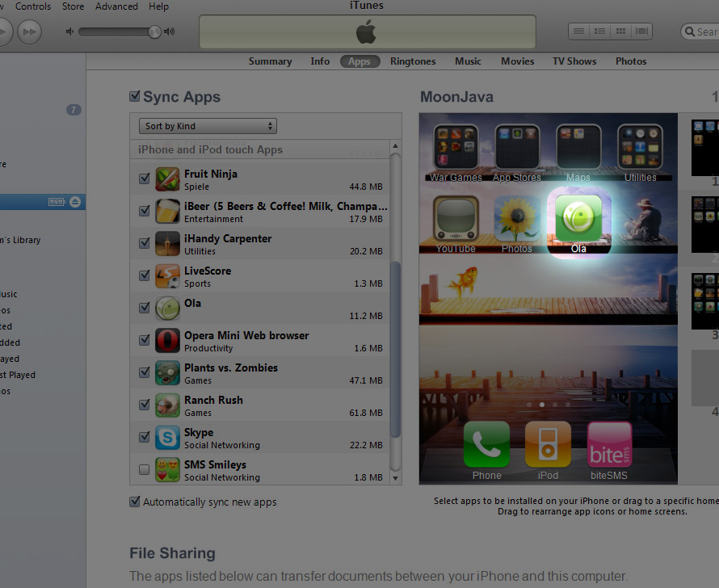This screenshot has height=588, width=719.
Task: Open the Music tab
Action: (468, 61)
